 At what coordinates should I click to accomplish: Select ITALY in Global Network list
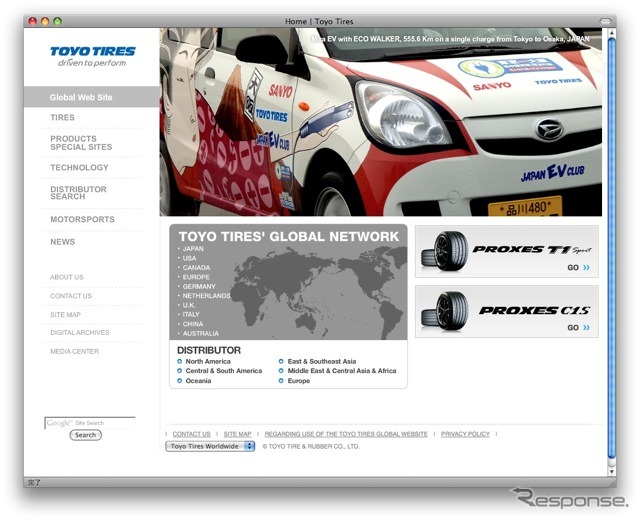tap(191, 314)
